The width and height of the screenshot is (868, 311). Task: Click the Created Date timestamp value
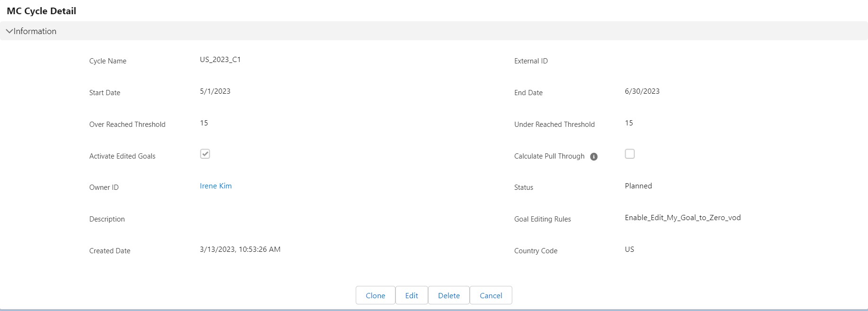(x=240, y=249)
